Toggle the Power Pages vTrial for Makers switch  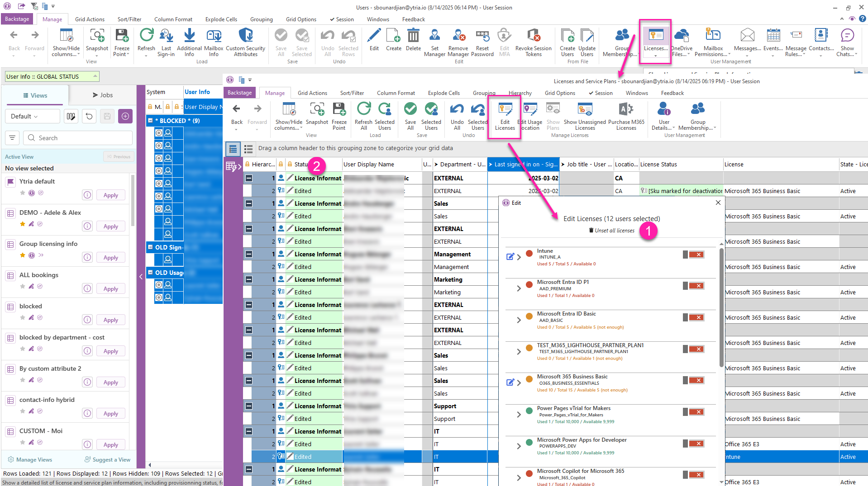(x=694, y=412)
